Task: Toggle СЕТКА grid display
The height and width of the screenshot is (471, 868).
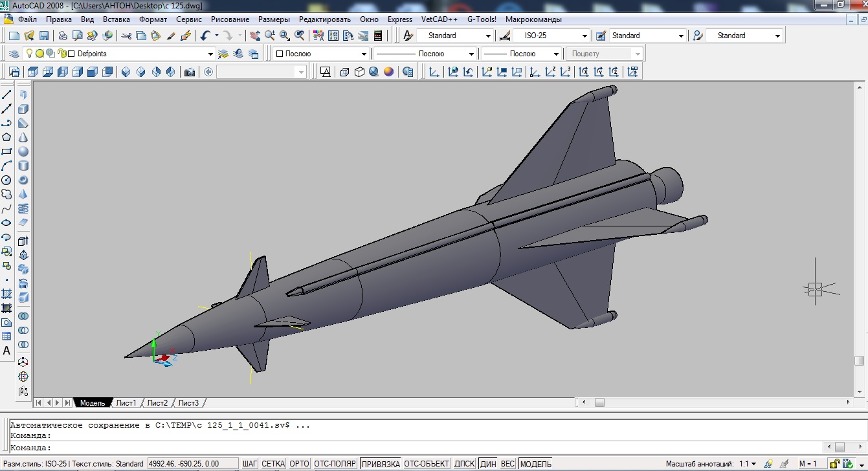Action: (x=273, y=464)
